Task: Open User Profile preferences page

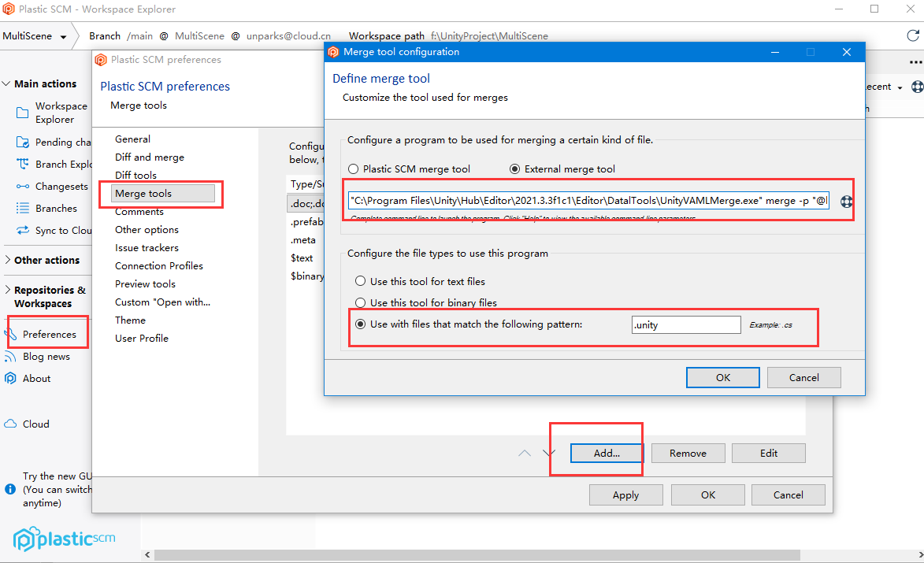Action: [x=142, y=338]
